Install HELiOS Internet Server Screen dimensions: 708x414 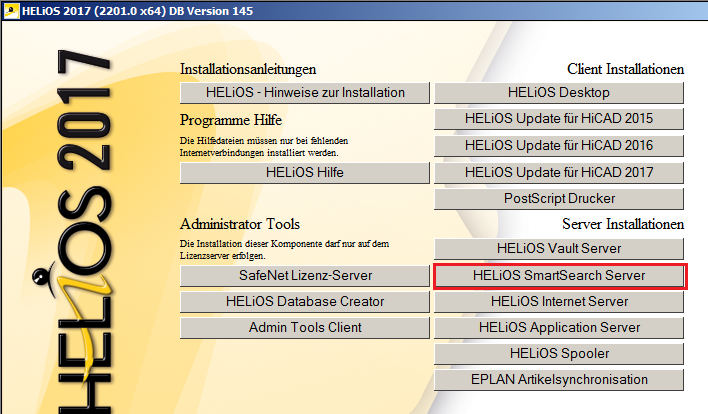coord(559,302)
